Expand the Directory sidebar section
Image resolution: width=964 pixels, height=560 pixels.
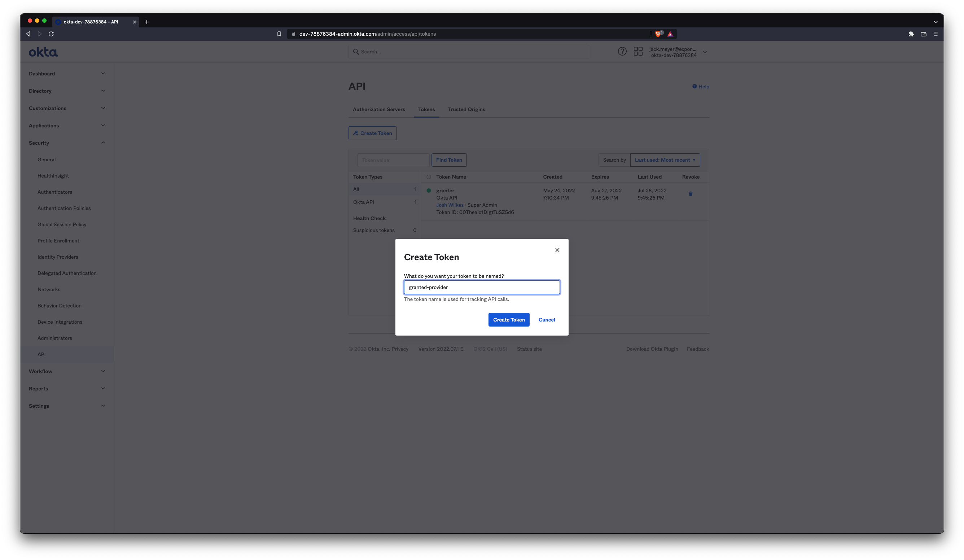[x=67, y=91]
